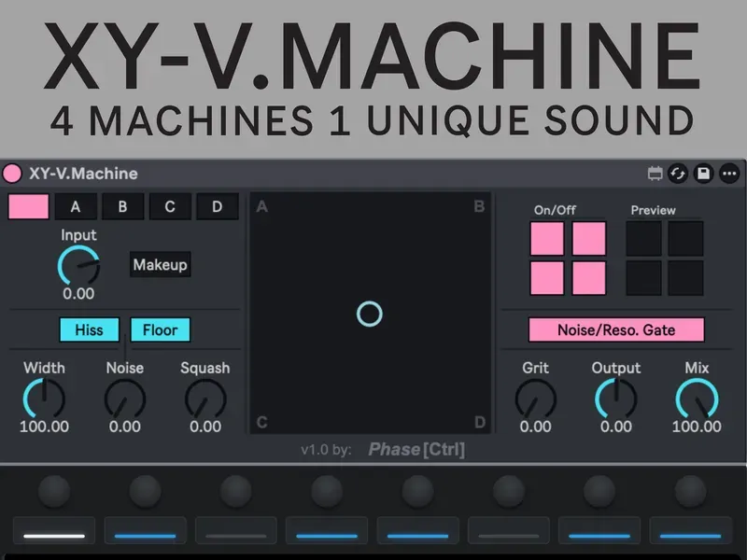Toggle the pink device activator circle
747x560 pixels.
pyautogui.click(x=12, y=174)
